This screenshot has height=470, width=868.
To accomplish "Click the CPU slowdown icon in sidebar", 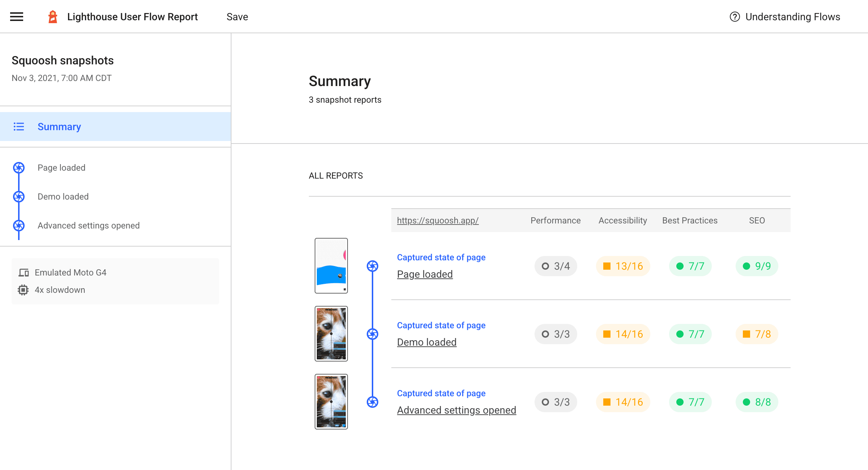I will (23, 289).
